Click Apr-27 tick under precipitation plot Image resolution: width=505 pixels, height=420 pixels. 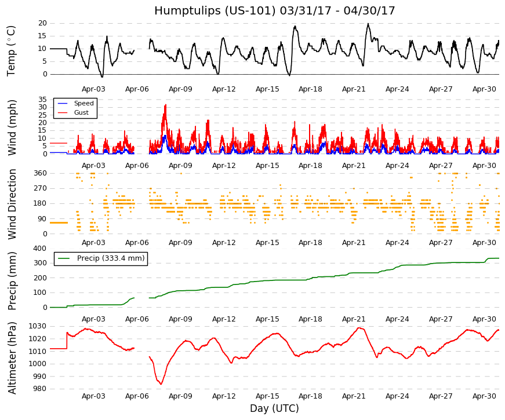441,319
